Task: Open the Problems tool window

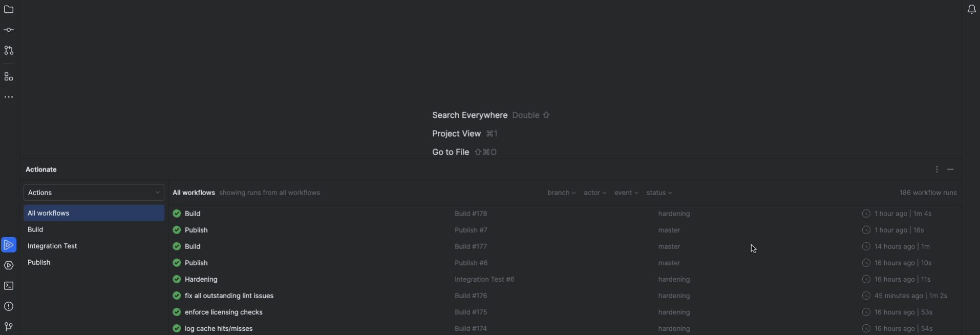Action: pos(9,306)
